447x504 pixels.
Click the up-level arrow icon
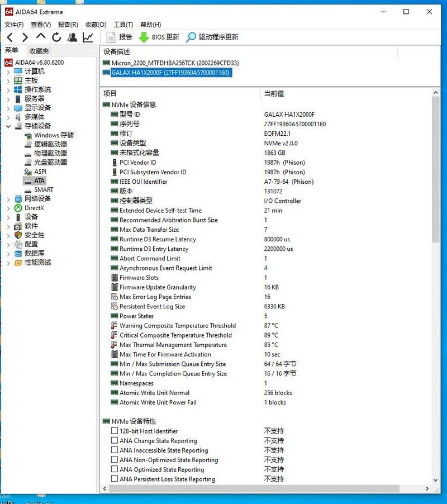point(41,37)
